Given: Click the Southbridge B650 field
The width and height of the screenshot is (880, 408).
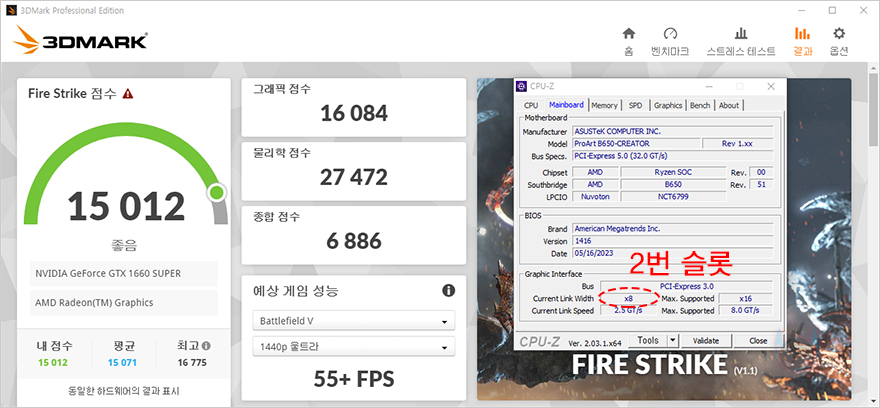Looking at the screenshot, I should pos(673,185).
